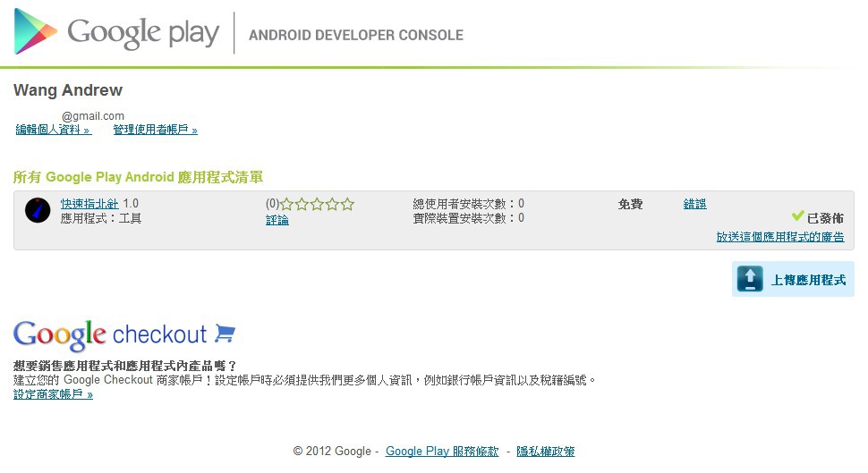Open 管理使用者帳戶 link
The image size is (868, 473).
[155, 130]
